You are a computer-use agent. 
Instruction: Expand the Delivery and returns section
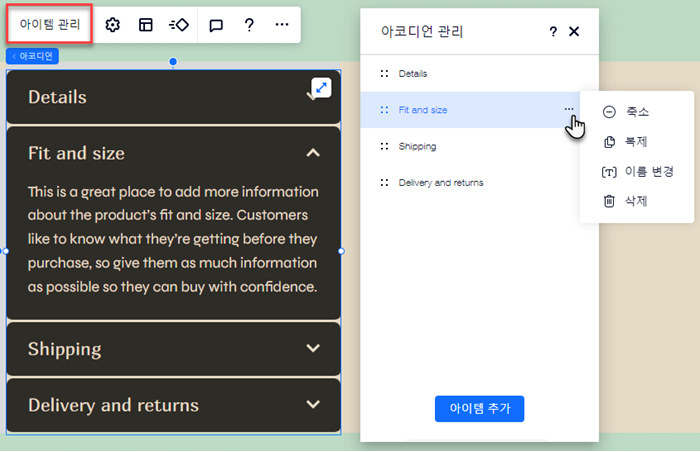(313, 405)
